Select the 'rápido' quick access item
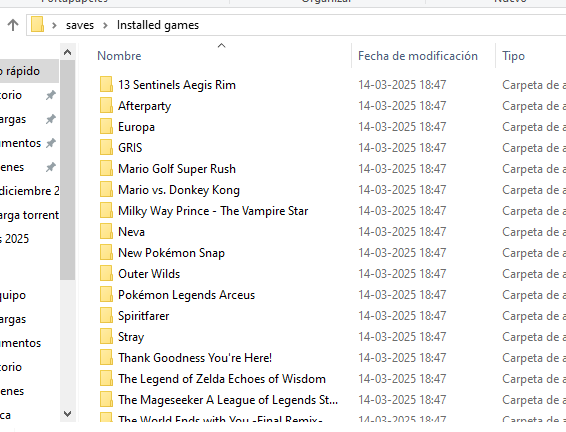This screenshot has width=566, height=432. tap(29, 71)
